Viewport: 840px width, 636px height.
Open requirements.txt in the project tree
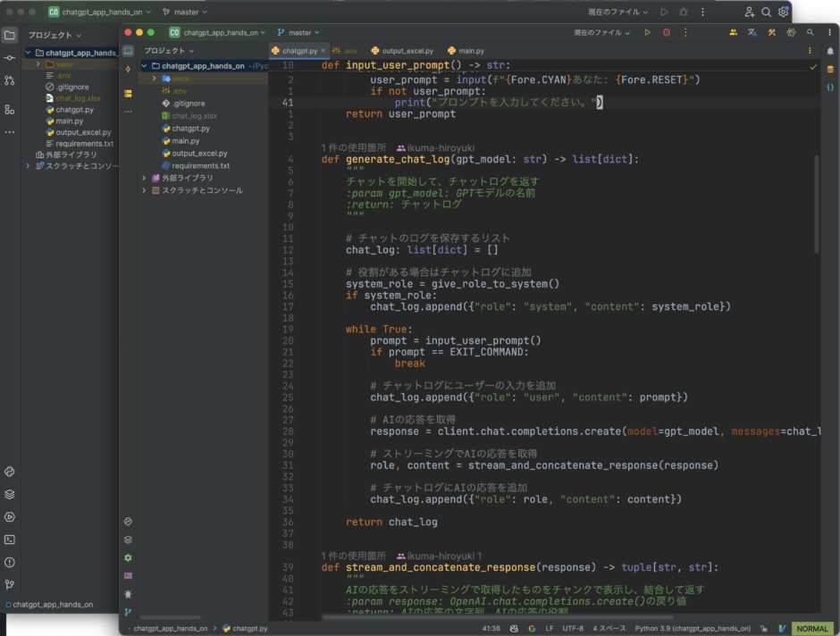coord(200,165)
